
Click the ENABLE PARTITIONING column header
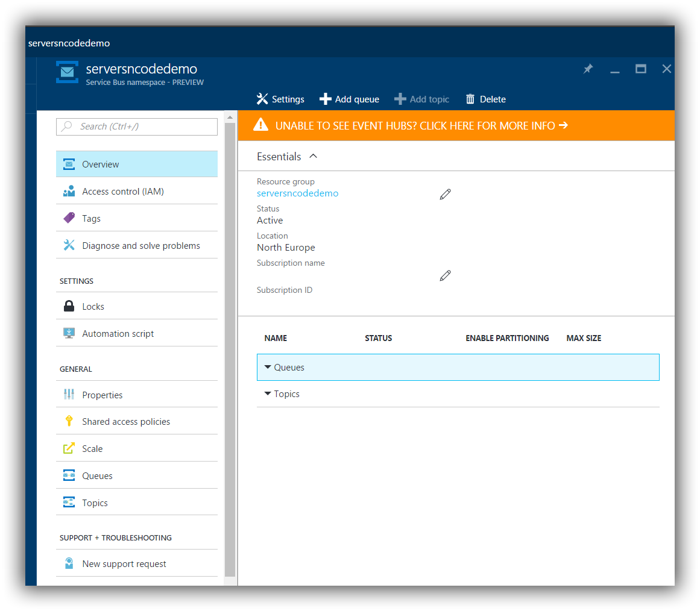point(507,338)
